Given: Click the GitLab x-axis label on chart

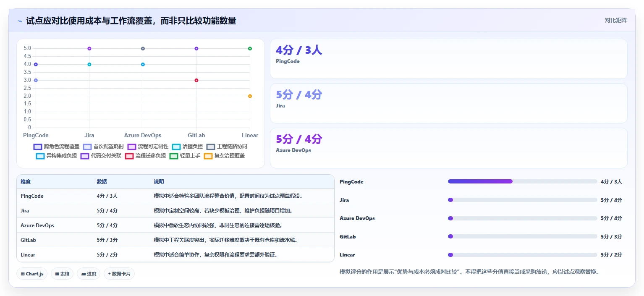Looking at the screenshot, I should pos(196,135).
